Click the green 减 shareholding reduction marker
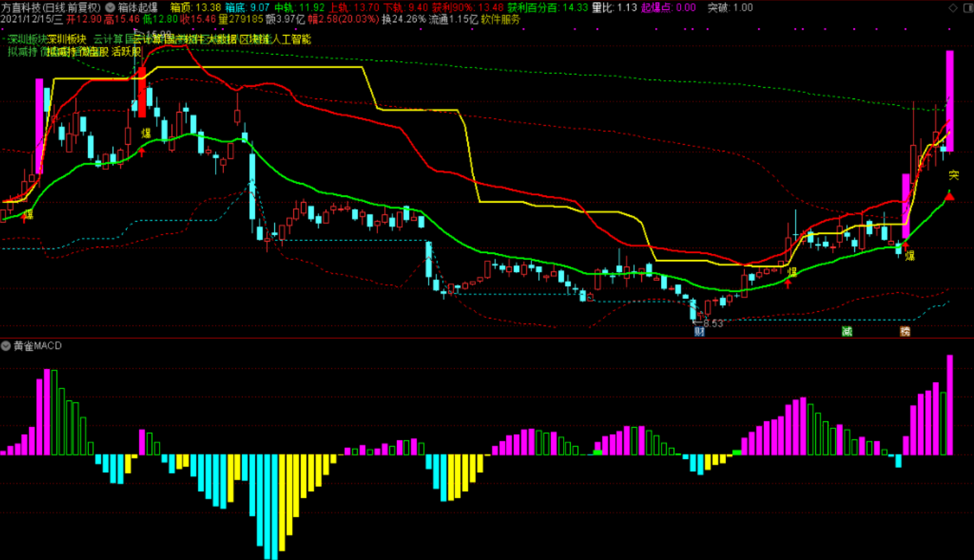This screenshot has height=560, width=974. click(x=847, y=331)
